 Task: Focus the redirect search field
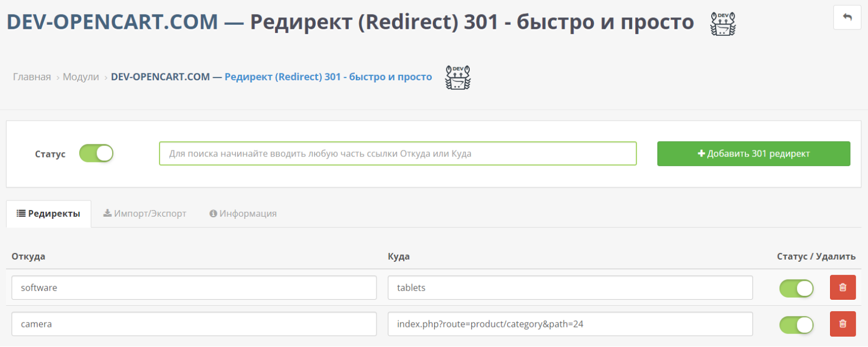coord(398,154)
